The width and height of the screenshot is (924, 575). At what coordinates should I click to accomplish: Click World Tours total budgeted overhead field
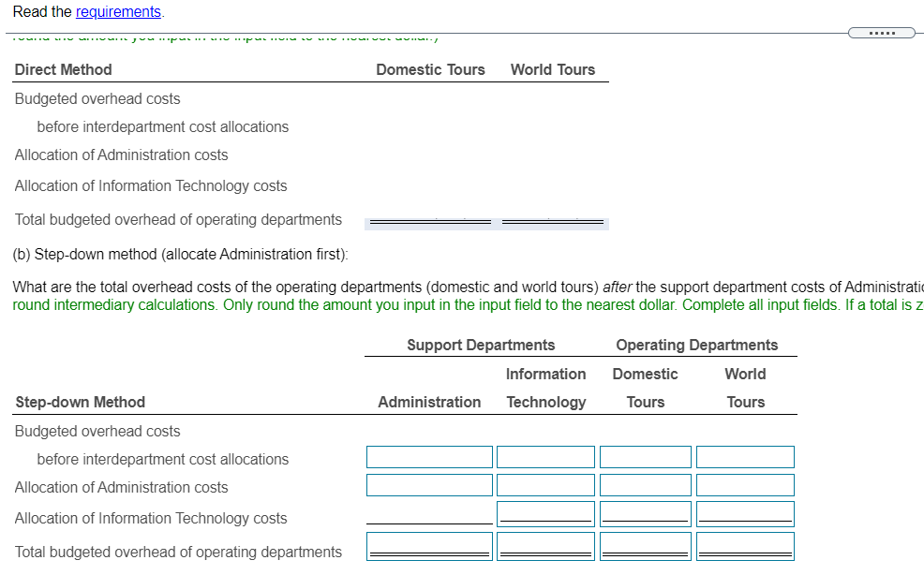(745, 545)
